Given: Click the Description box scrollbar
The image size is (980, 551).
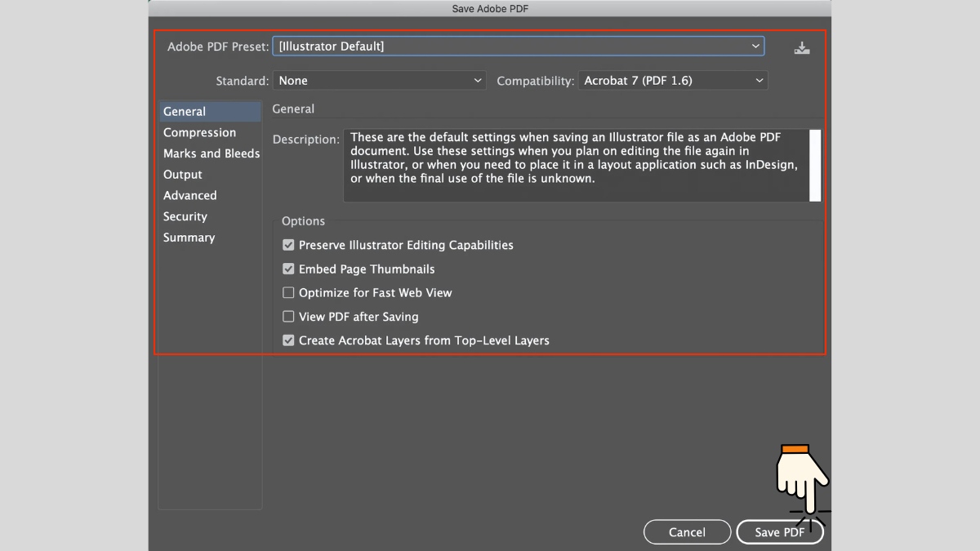Looking at the screenshot, I should click(815, 165).
